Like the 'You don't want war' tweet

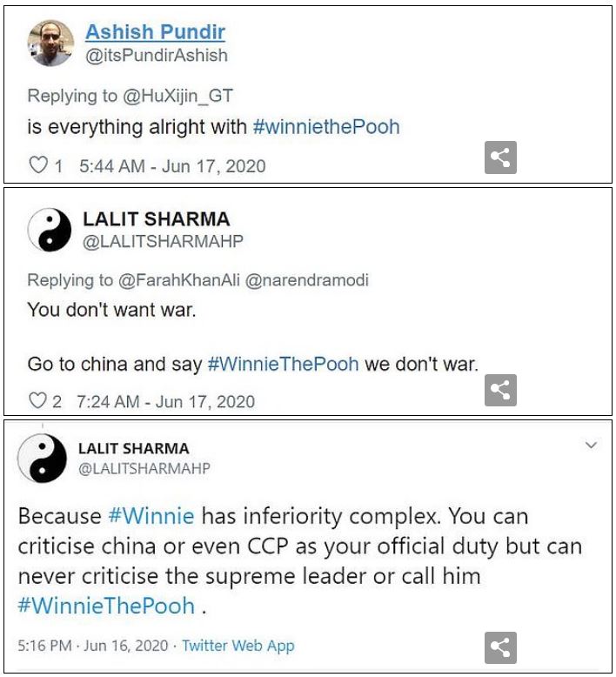pyautogui.click(x=38, y=401)
